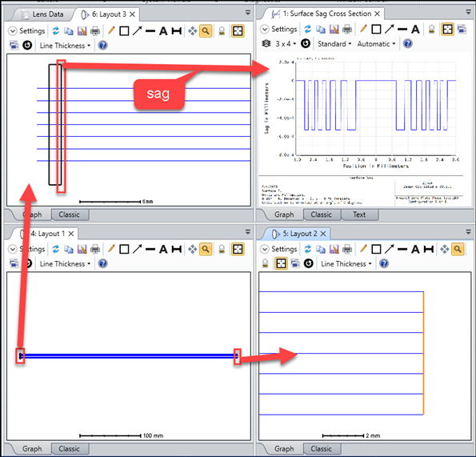Click rectangle draw tool in Surface Sag
476x457 pixels.
[376, 29]
